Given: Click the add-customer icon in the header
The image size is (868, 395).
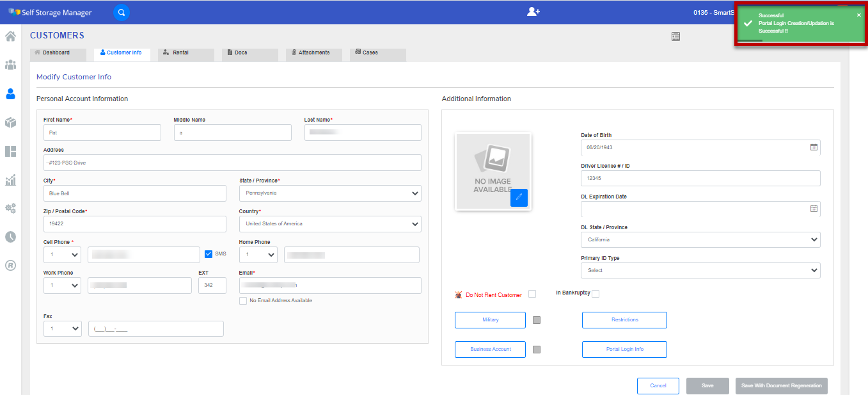Looking at the screenshot, I should tap(533, 12).
